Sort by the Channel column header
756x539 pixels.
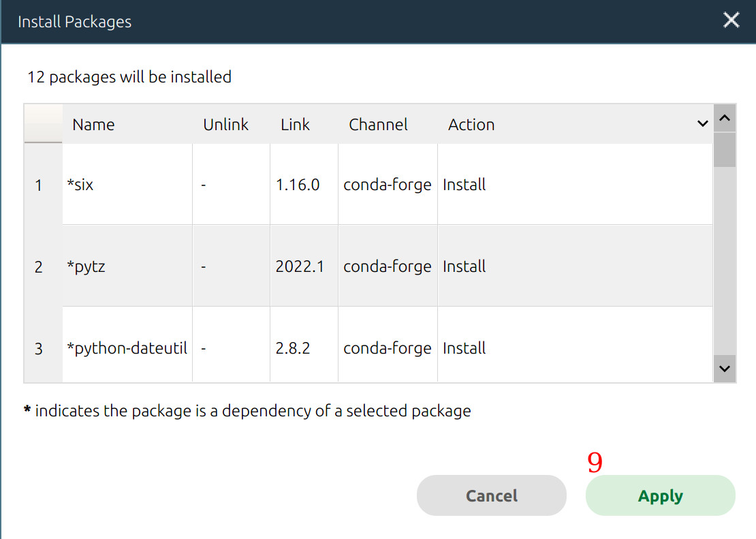point(378,125)
